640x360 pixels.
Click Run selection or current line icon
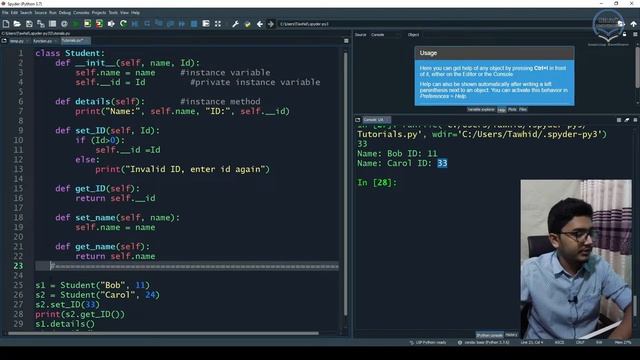[x=111, y=24]
